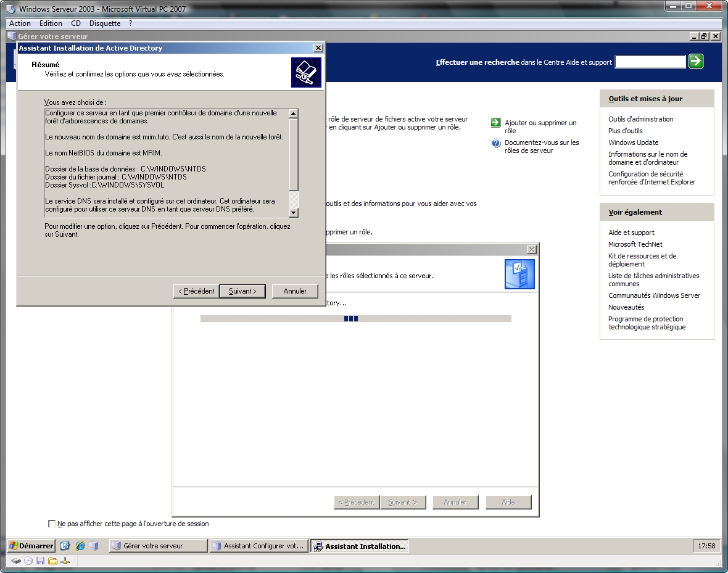This screenshot has height=573, width=728.
Task: Click the taskbar clock showing 17:58
Action: pos(706,546)
